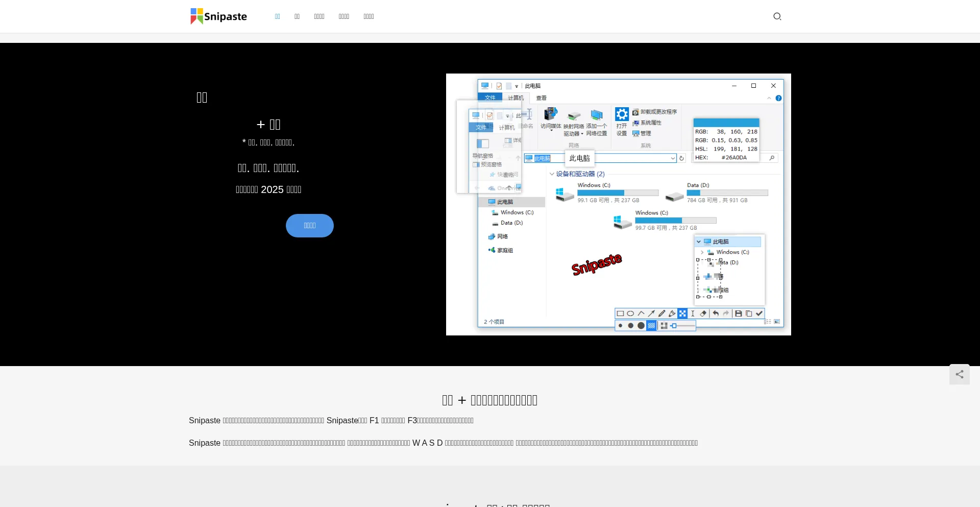Click the hero text line containing "2025"
This screenshot has width=980, height=507.
point(268,189)
